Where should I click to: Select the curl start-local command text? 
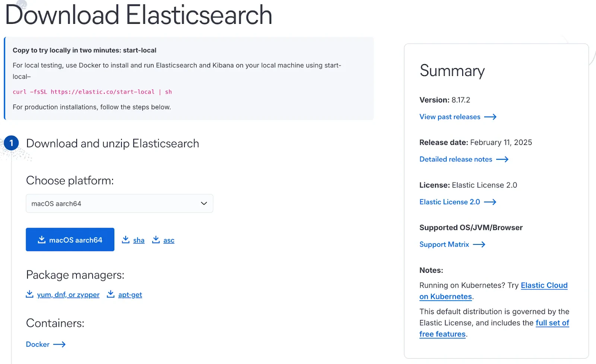[92, 92]
